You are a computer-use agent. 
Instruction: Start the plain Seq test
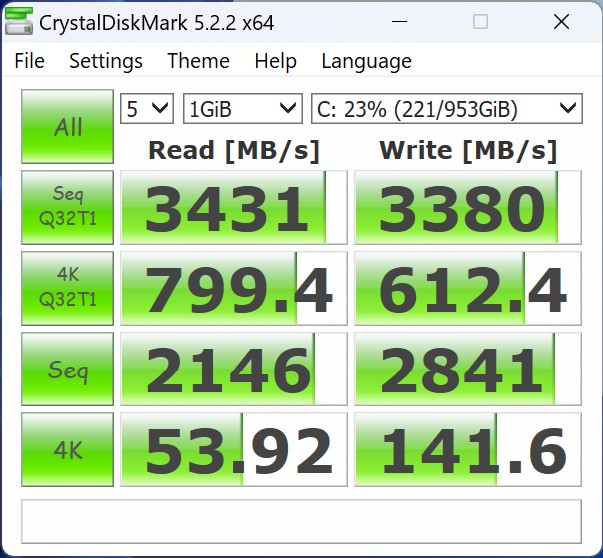click(67, 369)
